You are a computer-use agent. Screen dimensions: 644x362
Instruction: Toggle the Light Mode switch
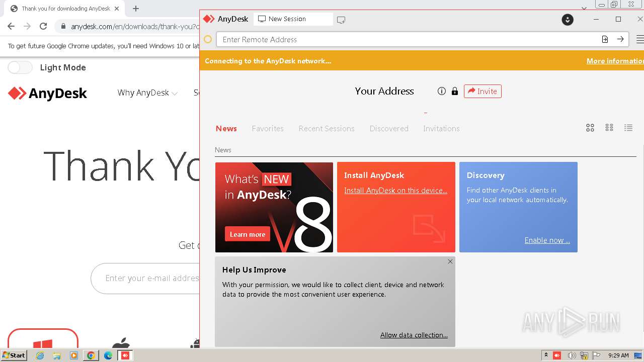coord(20,67)
